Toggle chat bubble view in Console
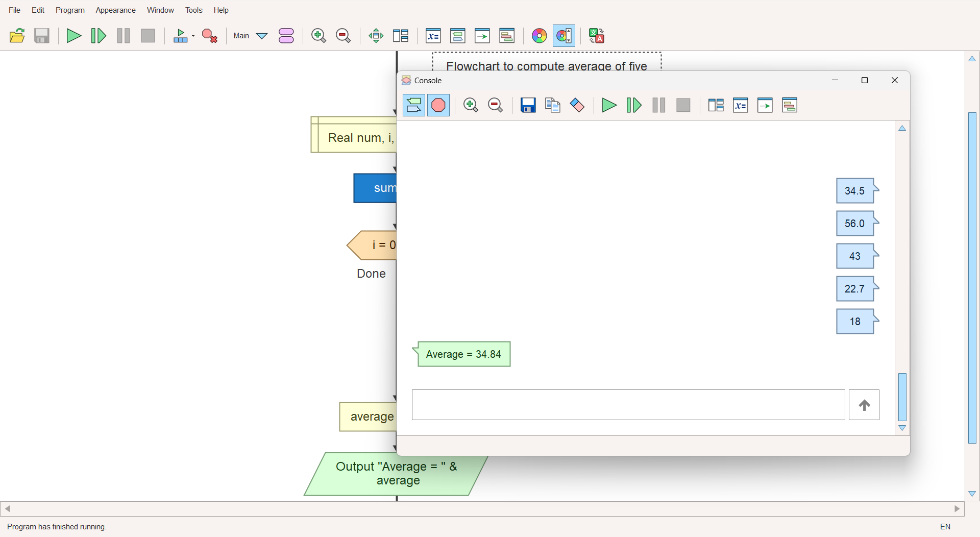 click(413, 105)
